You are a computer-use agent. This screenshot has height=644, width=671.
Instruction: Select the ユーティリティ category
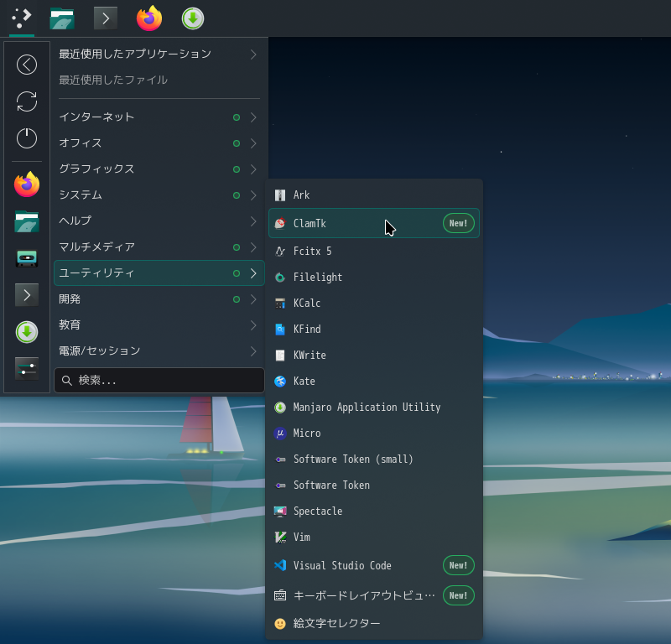pyautogui.click(x=159, y=273)
